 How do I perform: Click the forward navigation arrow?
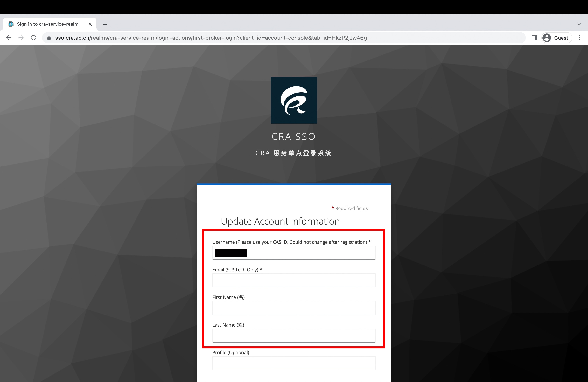pos(21,38)
